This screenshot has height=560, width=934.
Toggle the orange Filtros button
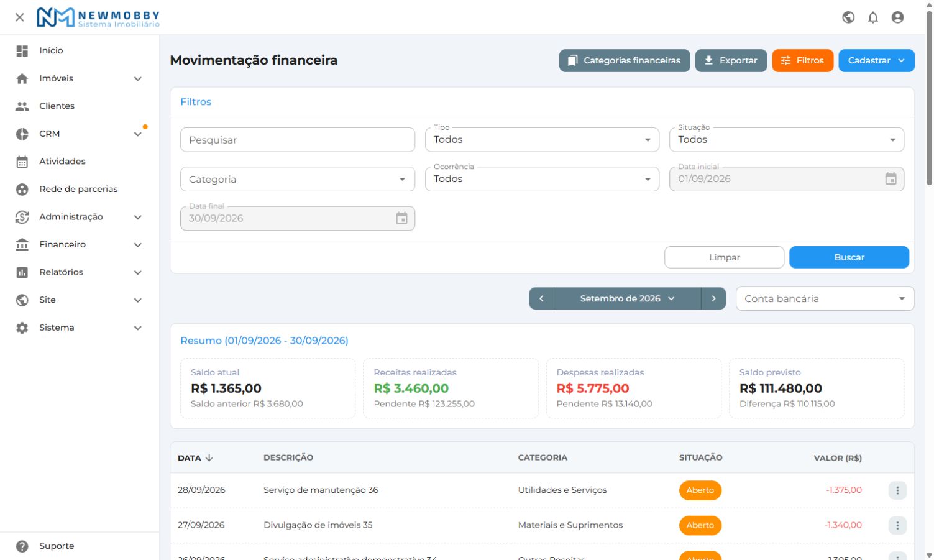(x=803, y=60)
